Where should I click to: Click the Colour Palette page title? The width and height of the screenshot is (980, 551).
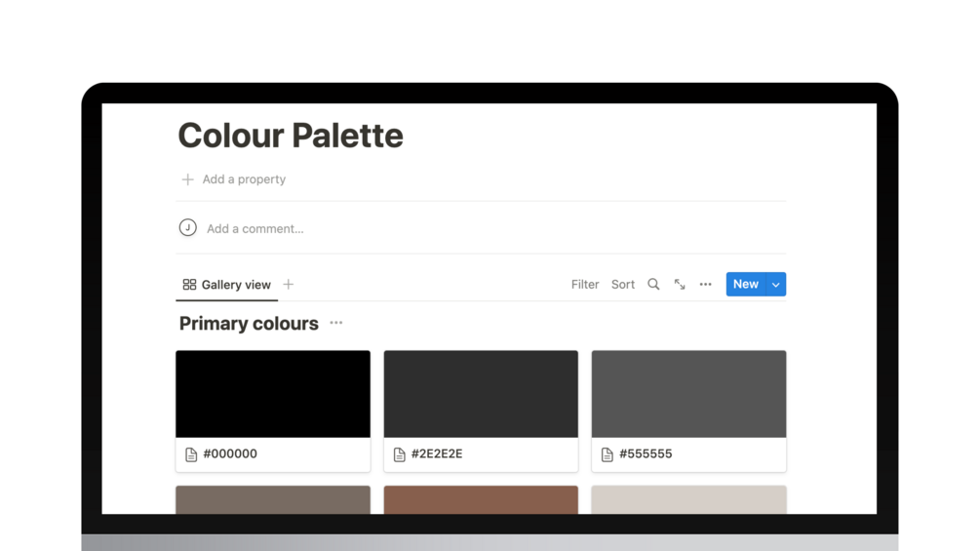coord(291,136)
